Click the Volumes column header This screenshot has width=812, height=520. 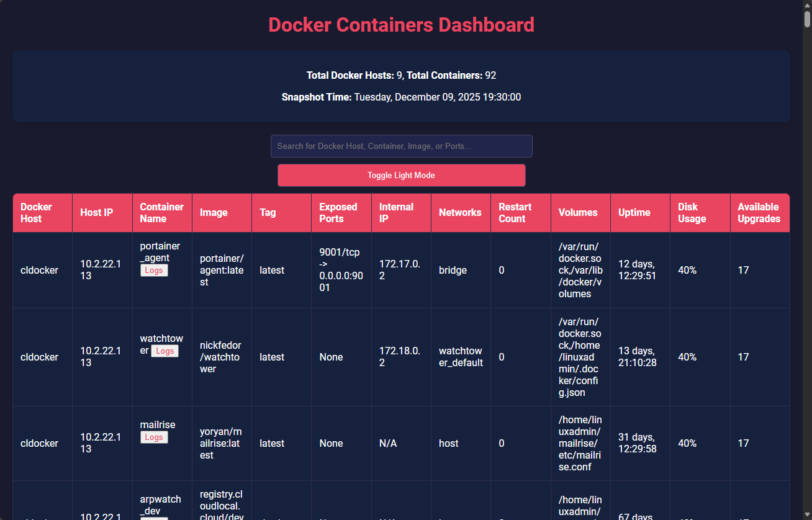tap(580, 212)
